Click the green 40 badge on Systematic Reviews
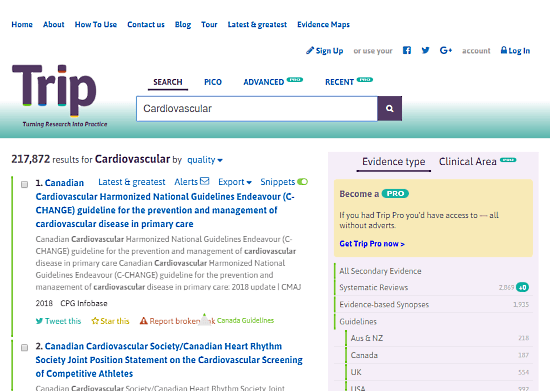Screen dimensions: 550x391 click(522, 287)
